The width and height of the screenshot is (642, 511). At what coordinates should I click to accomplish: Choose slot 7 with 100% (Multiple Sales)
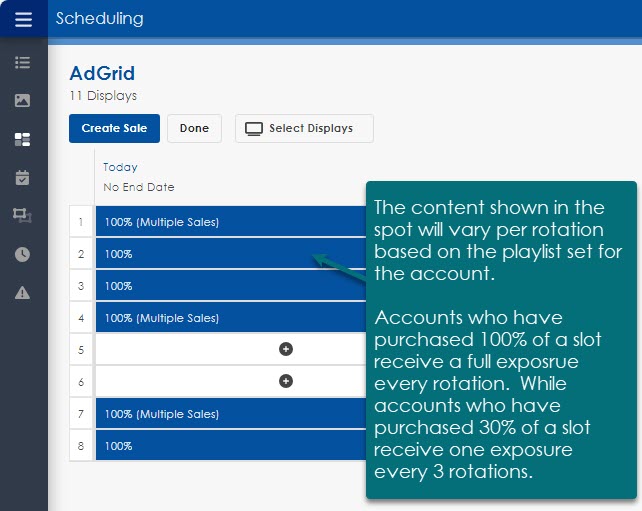[230, 414]
